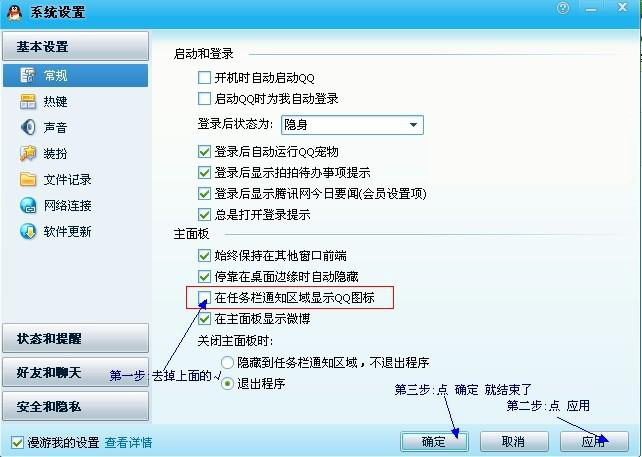Click the 确定 button
Image resolution: width=642 pixels, height=457 pixels.
coord(434,441)
